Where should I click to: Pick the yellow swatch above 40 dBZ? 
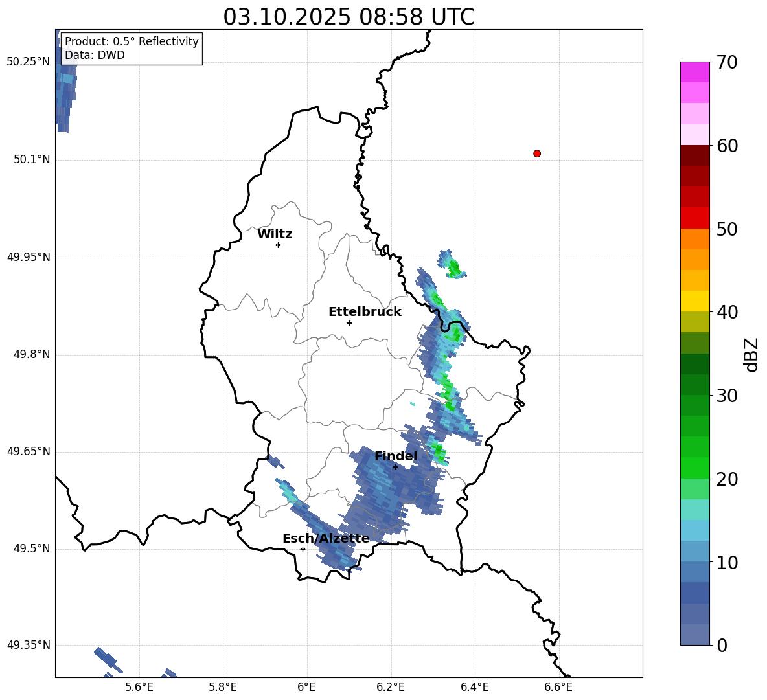click(694, 301)
